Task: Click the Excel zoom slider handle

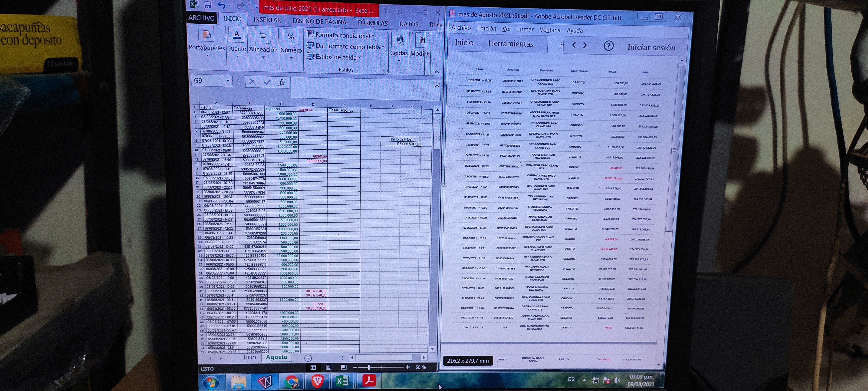Action: 369,367
